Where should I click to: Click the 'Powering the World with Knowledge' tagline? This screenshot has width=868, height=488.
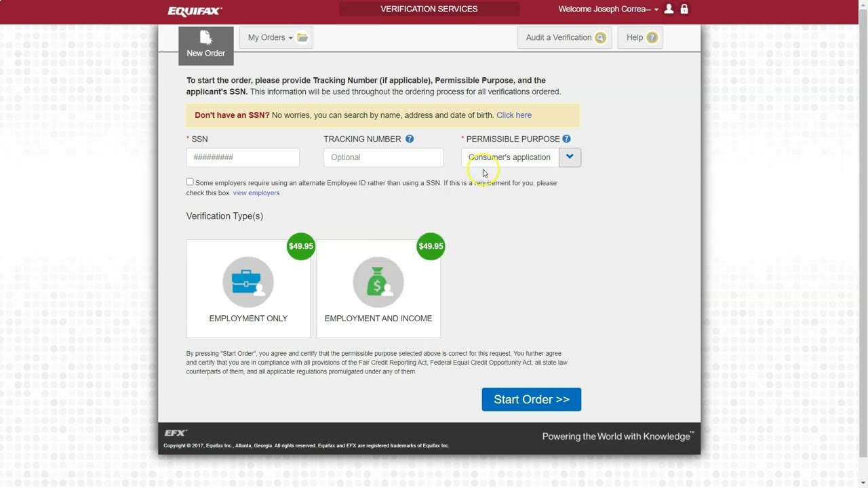[618, 436]
